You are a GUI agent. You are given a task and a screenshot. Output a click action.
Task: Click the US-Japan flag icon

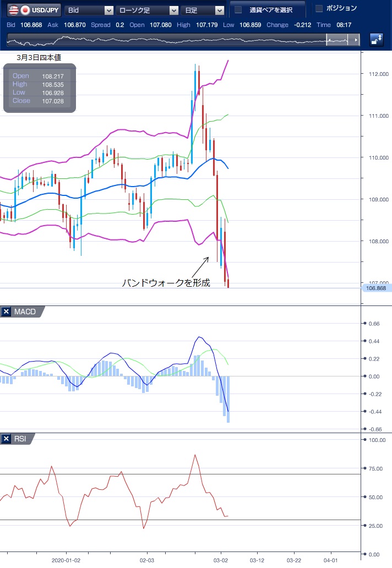[19, 10]
